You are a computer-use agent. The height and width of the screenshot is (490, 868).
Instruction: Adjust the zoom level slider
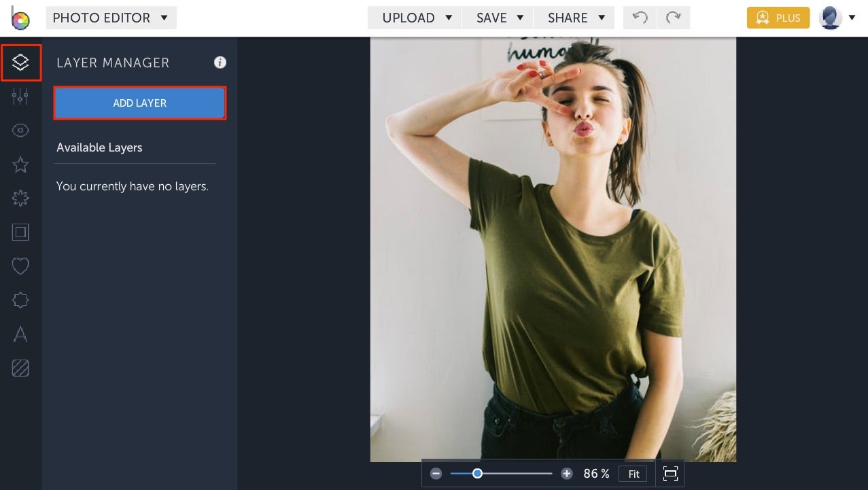click(477, 473)
